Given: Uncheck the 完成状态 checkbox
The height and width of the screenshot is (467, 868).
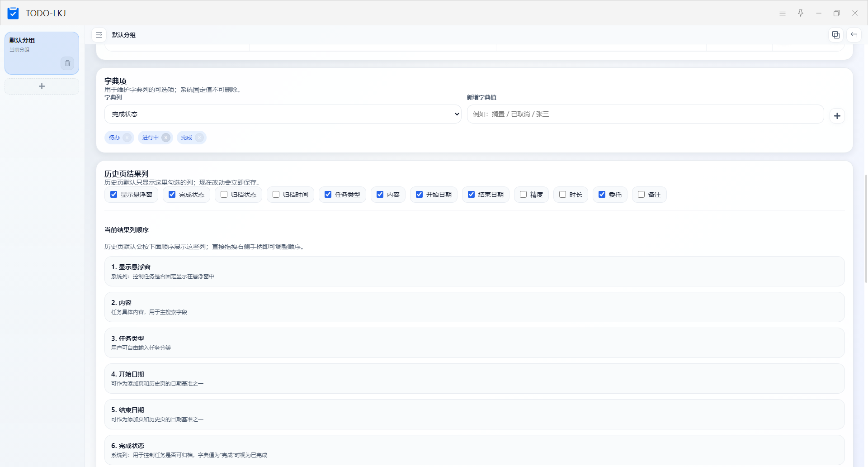Looking at the screenshot, I should [172, 195].
